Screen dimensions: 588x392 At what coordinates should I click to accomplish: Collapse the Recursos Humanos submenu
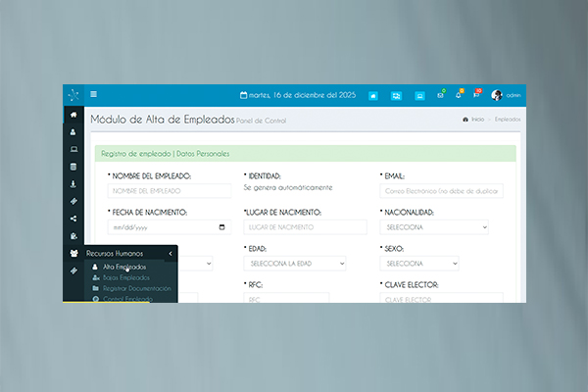[170, 253]
